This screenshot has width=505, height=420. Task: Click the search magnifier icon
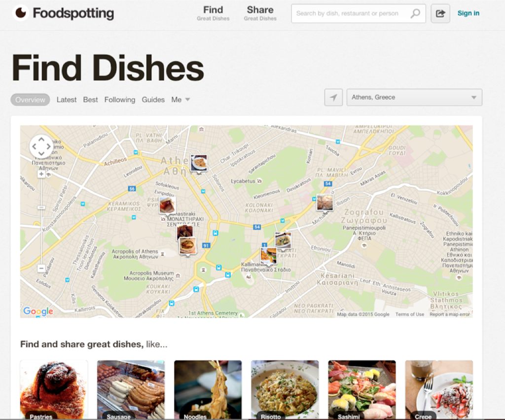[x=415, y=13]
